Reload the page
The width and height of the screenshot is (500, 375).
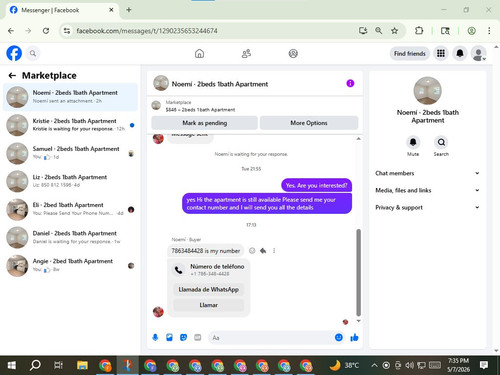(x=46, y=31)
